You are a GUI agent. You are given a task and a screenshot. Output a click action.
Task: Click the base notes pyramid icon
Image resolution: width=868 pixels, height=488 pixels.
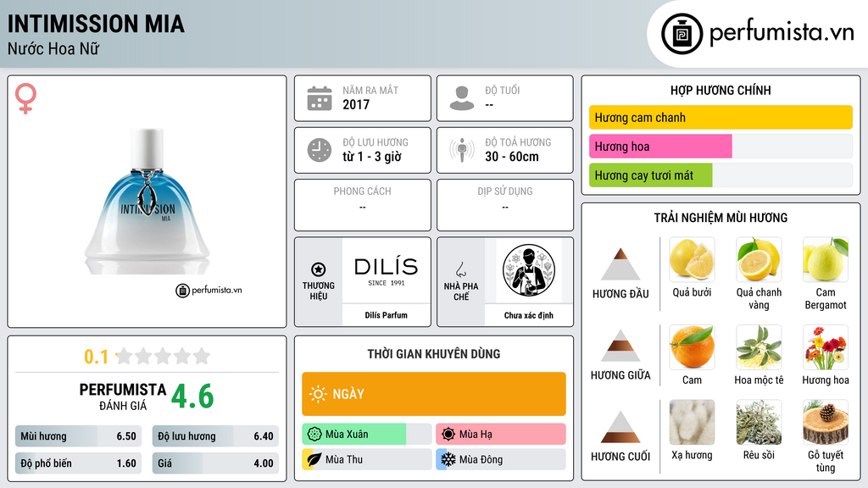[x=620, y=427]
